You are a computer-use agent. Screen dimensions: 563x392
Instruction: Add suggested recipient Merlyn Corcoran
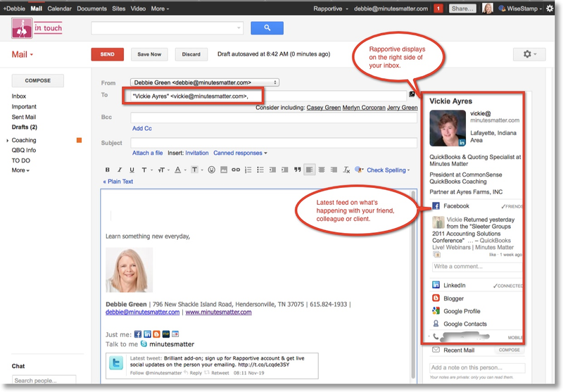[364, 108]
